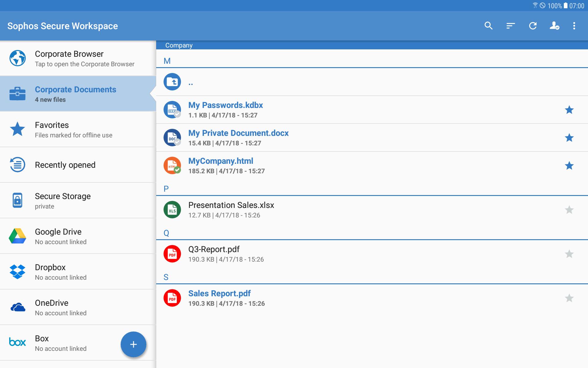Toggle favorite star for MyCompany.html
This screenshot has height=368, width=588.
[x=569, y=166]
